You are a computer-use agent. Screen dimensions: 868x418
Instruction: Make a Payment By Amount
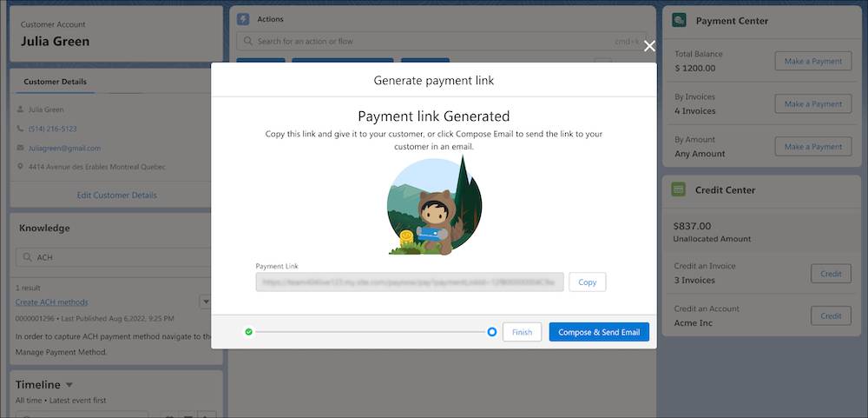[813, 146]
